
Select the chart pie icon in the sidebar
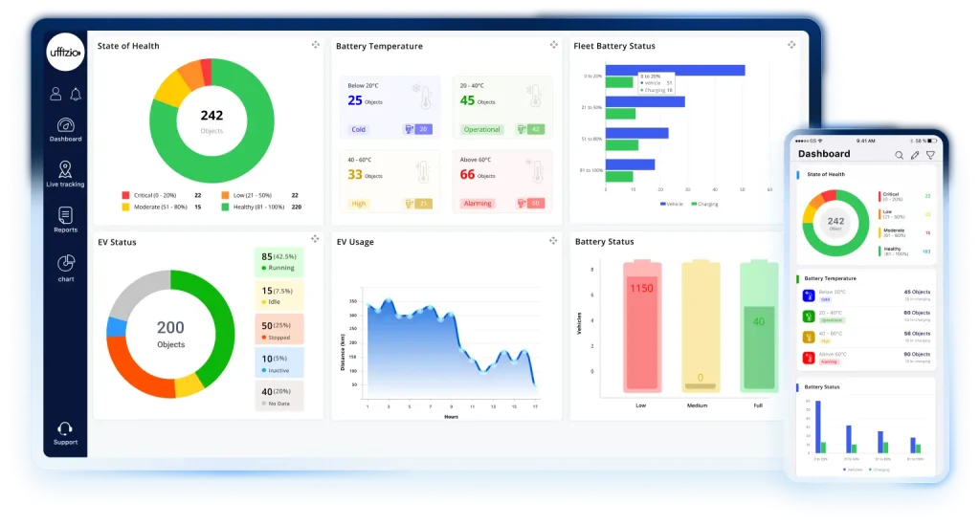(x=65, y=263)
